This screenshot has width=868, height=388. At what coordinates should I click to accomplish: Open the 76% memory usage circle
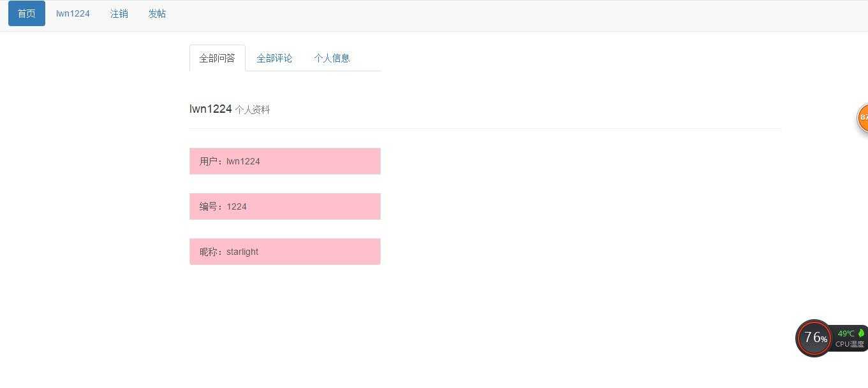814,338
